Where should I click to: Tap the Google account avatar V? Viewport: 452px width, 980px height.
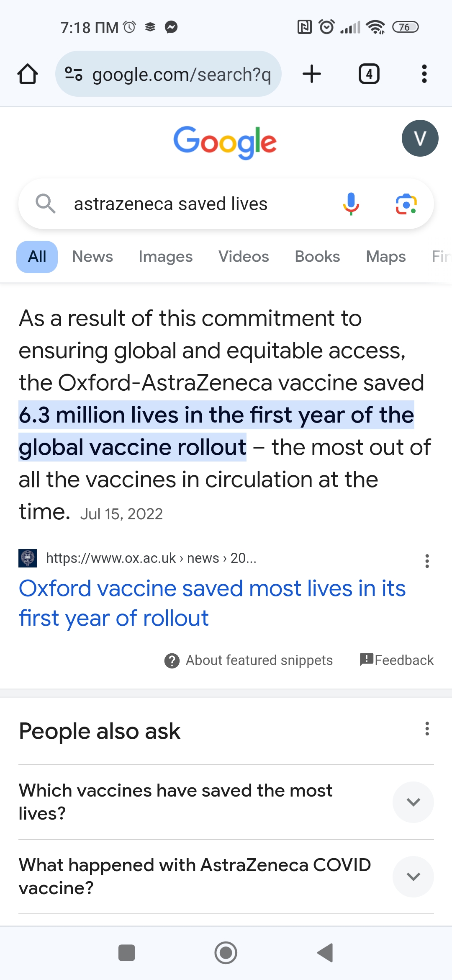[420, 138]
